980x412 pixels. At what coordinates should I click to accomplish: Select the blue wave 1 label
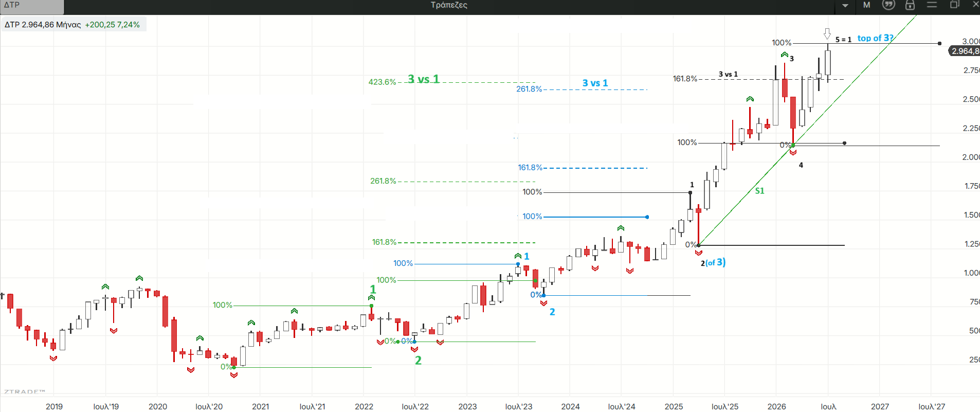point(527,256)
